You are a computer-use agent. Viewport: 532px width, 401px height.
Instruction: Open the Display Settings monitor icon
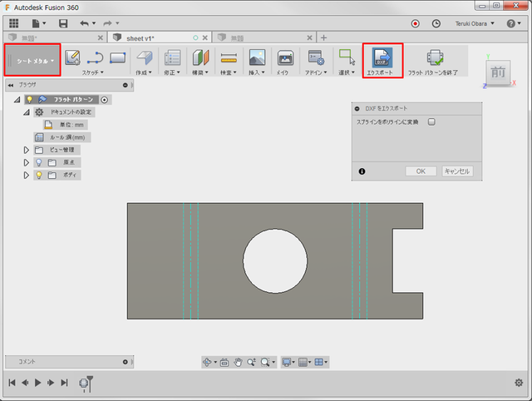click(x=287, y=362)
